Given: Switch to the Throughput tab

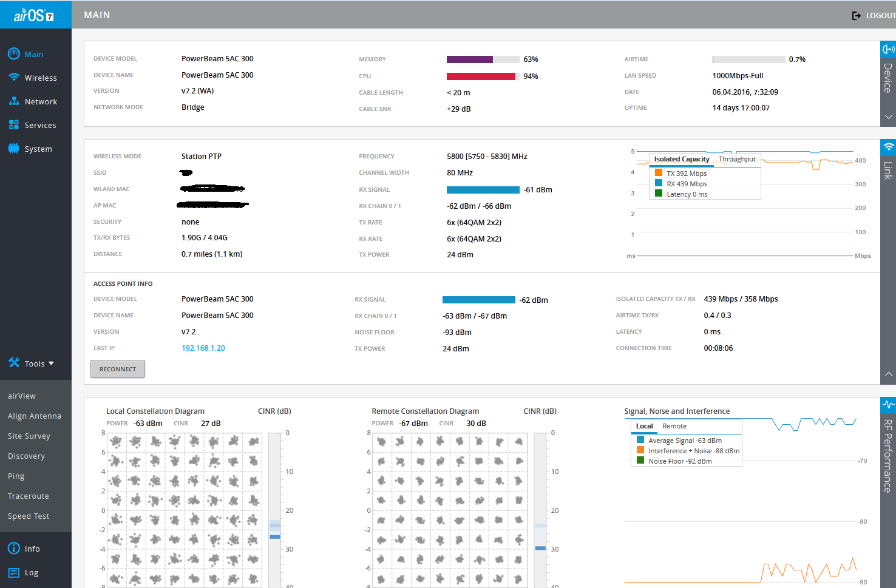Looking at the screenshot, I should point(737,159).
